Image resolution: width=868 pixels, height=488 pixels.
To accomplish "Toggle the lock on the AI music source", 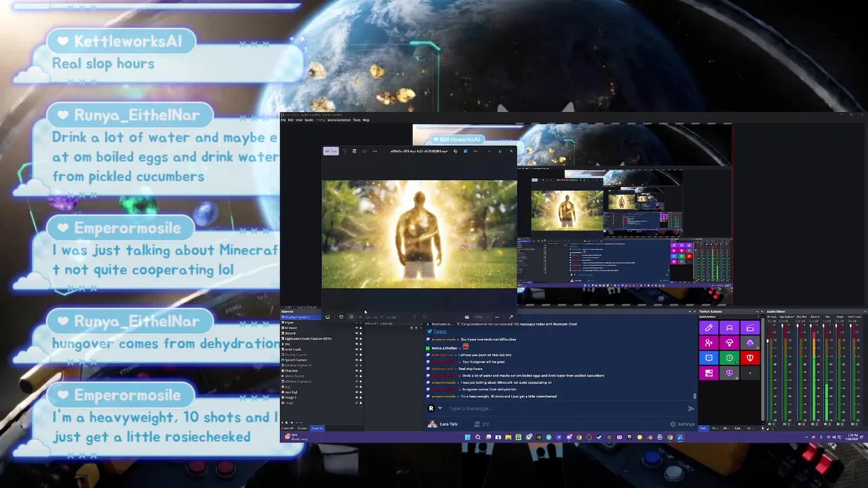I will [361, 328].
